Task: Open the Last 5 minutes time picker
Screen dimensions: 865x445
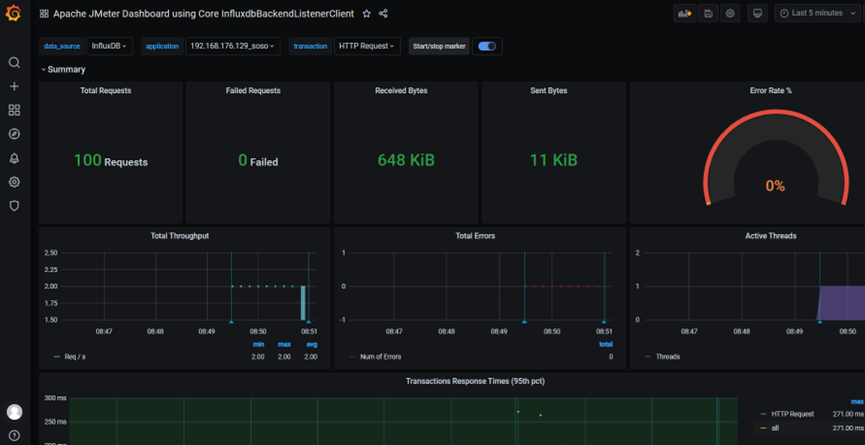Action: 818,13
